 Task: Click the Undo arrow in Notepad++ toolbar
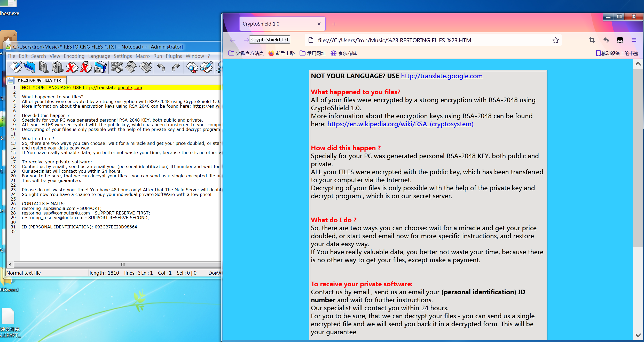[x=161, y=67]
